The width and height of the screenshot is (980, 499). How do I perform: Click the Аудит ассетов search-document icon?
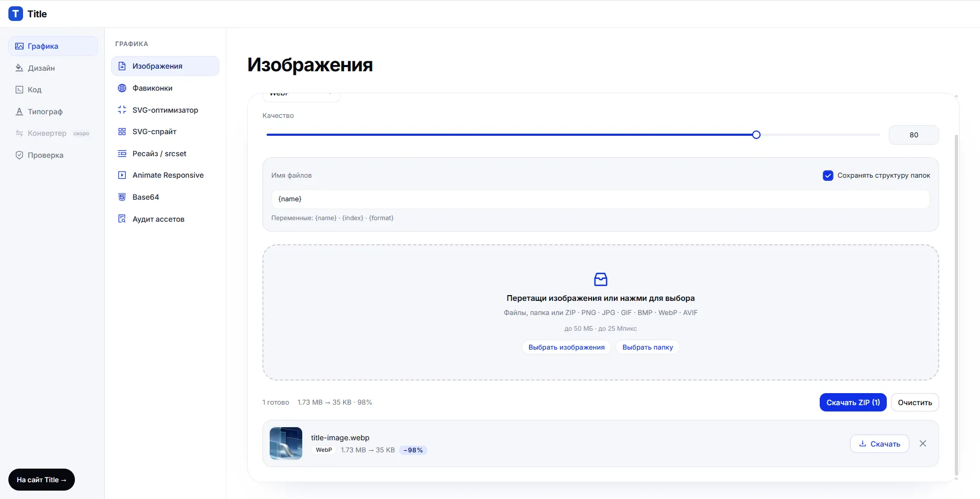pyautogui.click(x=122, y=219)
